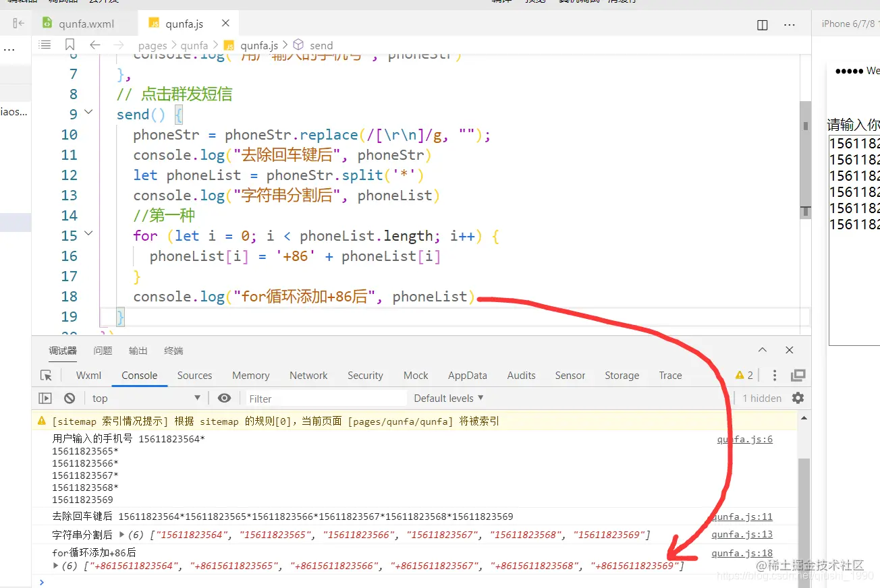Open the 调试器 panel tab
This screenshot has height=588, width=880.
(63, 351)
